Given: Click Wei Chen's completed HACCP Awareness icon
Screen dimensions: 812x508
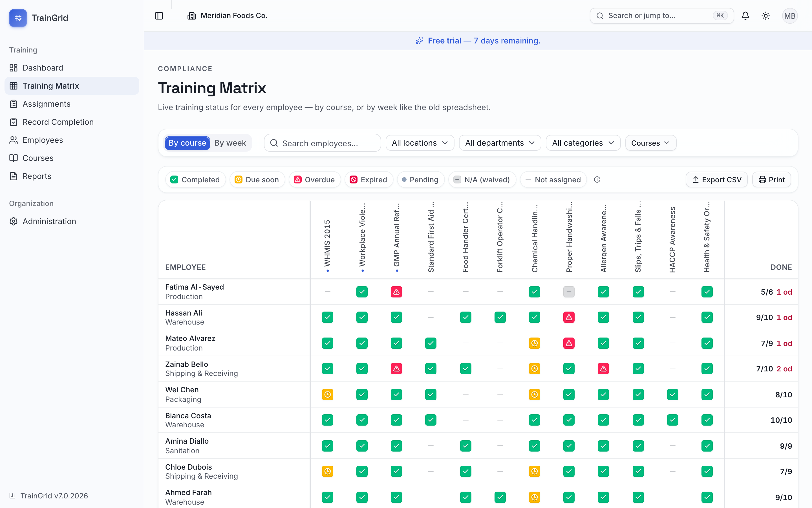Looking at the screenshot, I should pos(672,395).
